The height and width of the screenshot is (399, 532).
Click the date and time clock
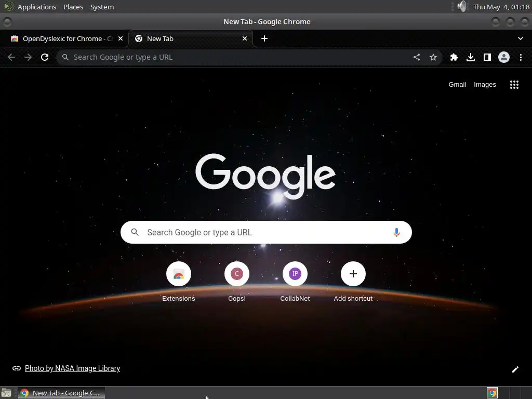click(x=501, y=7)
